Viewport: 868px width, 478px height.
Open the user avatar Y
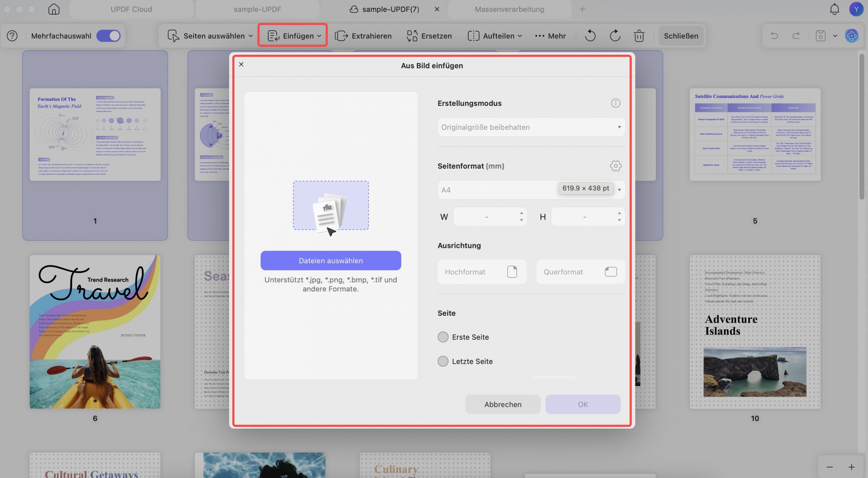[x=856, y=9]
